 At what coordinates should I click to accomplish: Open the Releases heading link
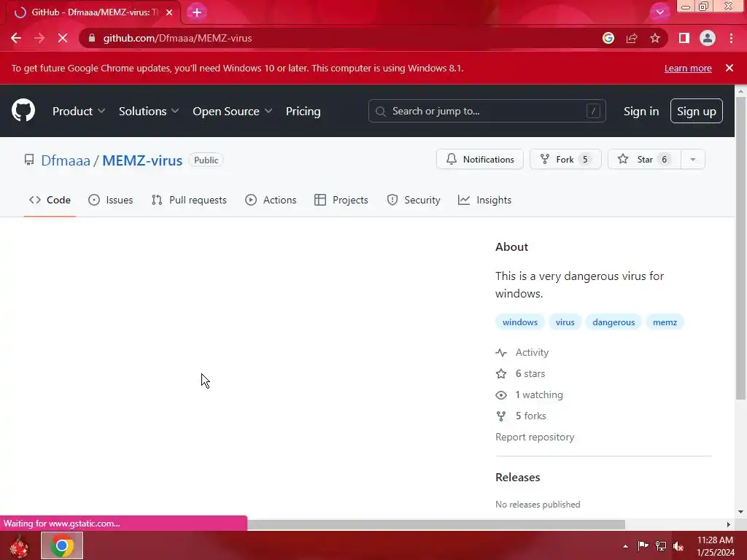[518, 477]
